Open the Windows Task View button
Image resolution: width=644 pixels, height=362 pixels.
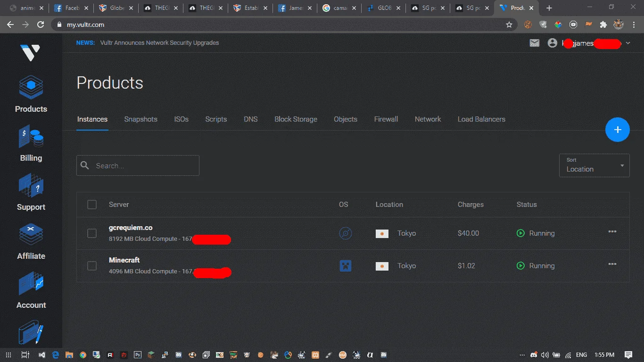25,355
